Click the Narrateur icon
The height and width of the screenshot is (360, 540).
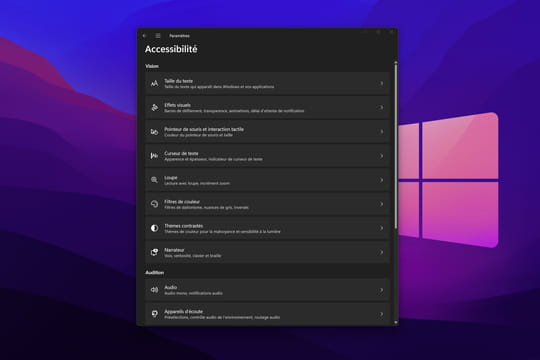(x=154, y=252)
